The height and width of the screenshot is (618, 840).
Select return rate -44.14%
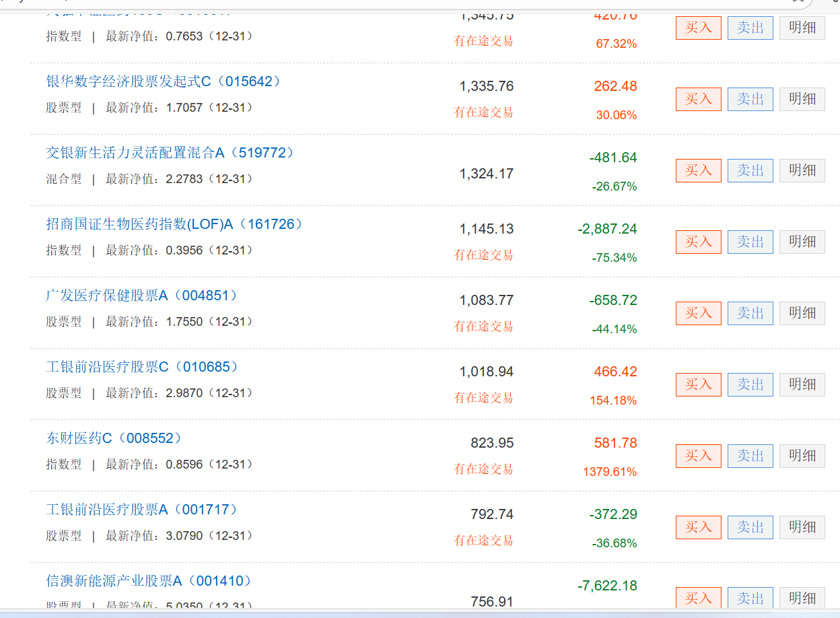coord(615,329)
